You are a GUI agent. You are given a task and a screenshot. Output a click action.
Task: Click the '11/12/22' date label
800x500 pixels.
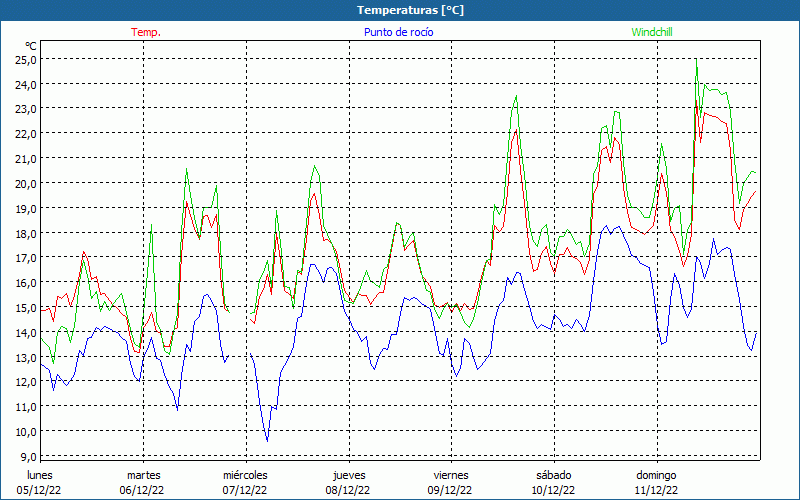coord(656,490)
